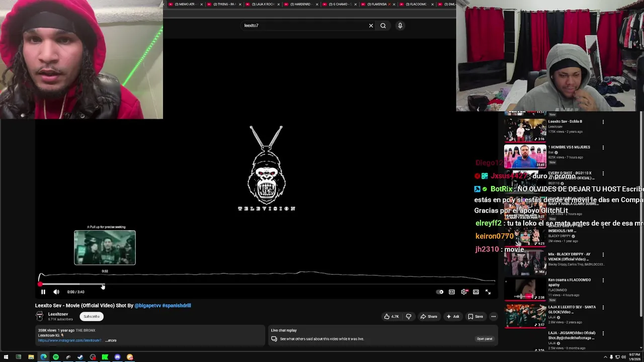Start voice search with the microphone icon

(x=400, y=26)
